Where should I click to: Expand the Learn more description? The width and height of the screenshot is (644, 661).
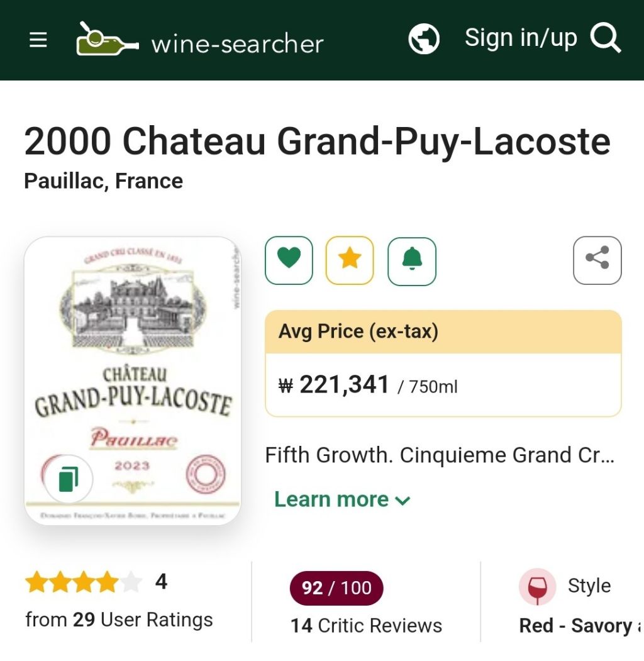point(342,499)
